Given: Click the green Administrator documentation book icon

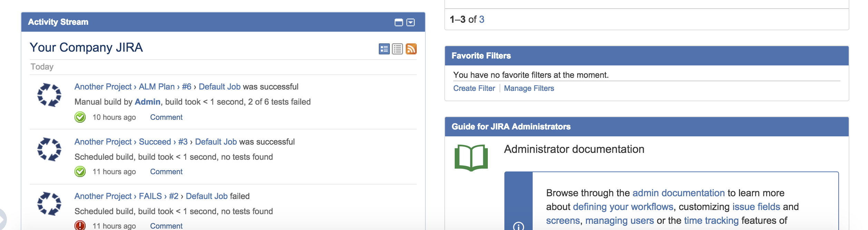Looking at the screenshot, I should point(471,158).
